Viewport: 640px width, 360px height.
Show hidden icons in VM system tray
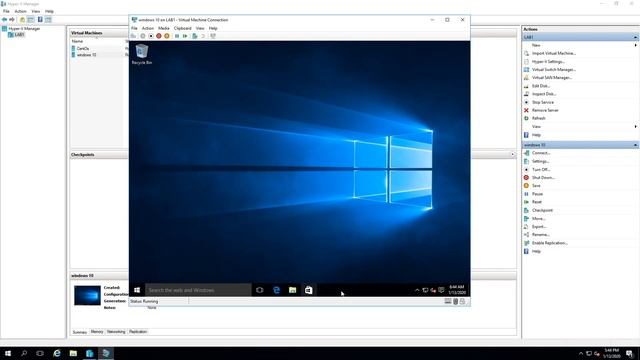click(x=417, y=290)
